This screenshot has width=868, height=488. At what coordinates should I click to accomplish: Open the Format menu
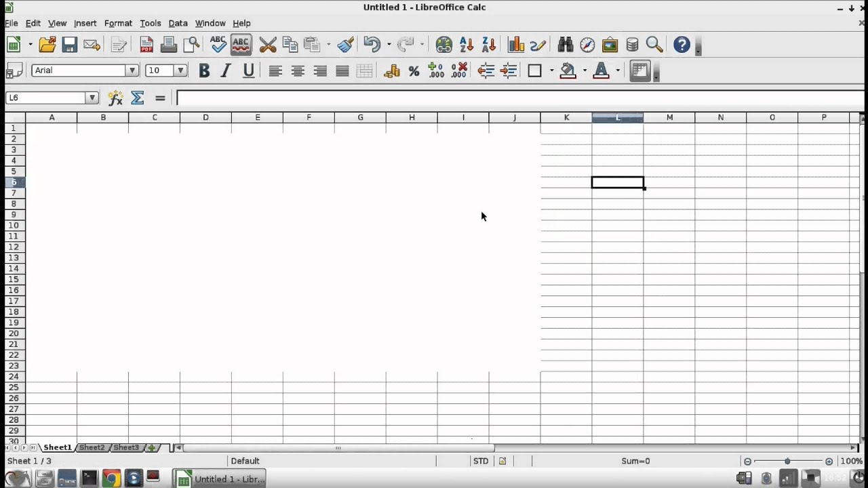click(118, 23)
